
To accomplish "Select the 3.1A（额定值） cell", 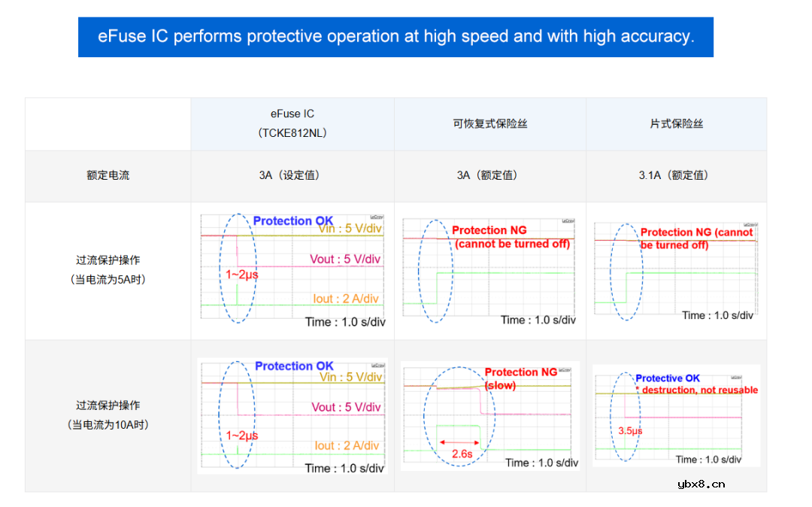I will pyautogui.click(x=676, y=175).
